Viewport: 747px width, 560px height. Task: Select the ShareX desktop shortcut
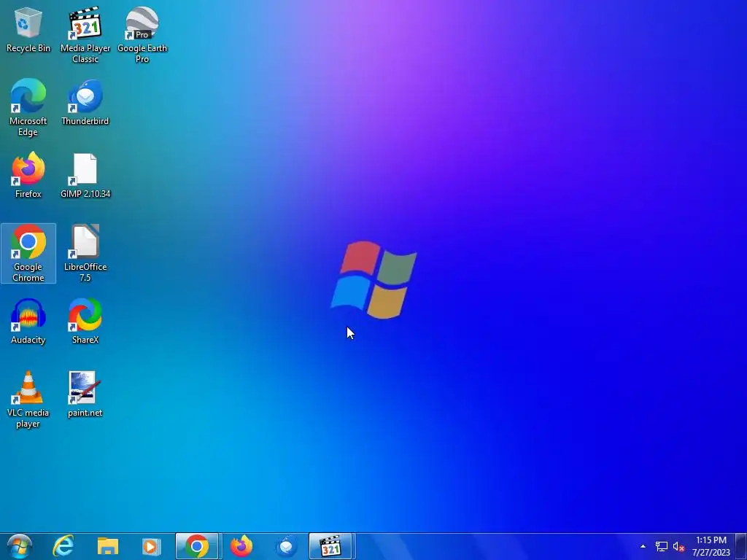[85, 321]
